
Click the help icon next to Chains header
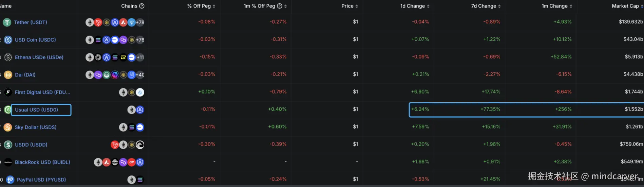pos(142,6)
